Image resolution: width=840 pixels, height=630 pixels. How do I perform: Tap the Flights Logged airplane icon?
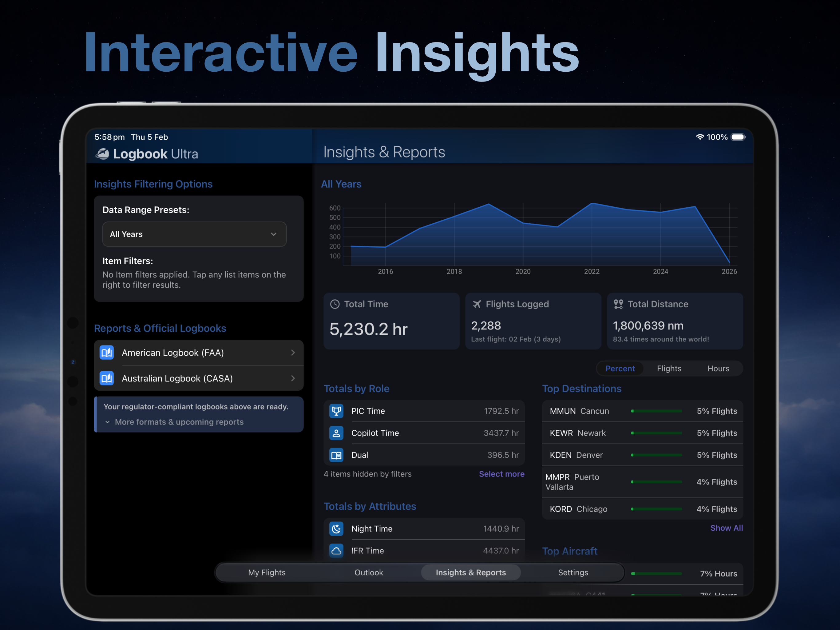pos(477,304)
